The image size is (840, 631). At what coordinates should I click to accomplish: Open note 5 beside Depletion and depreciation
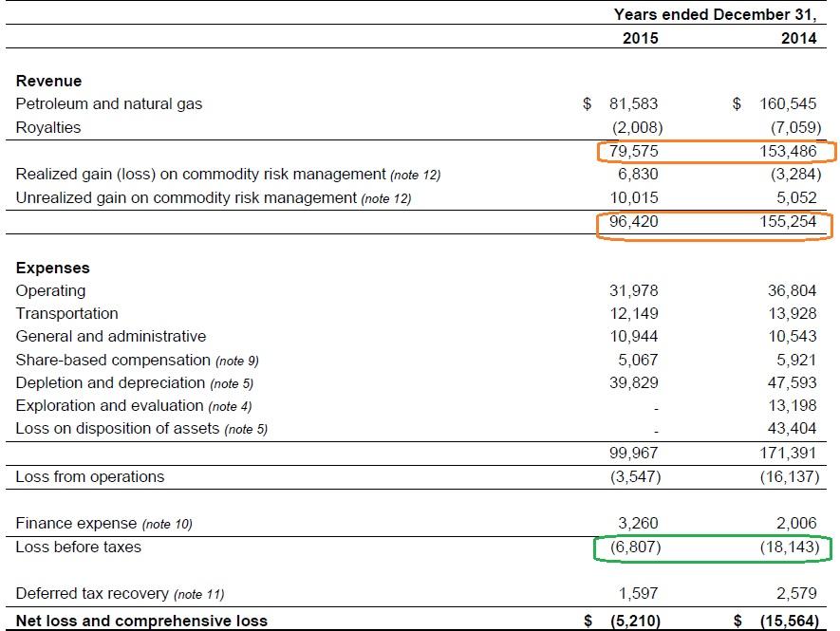232,383
